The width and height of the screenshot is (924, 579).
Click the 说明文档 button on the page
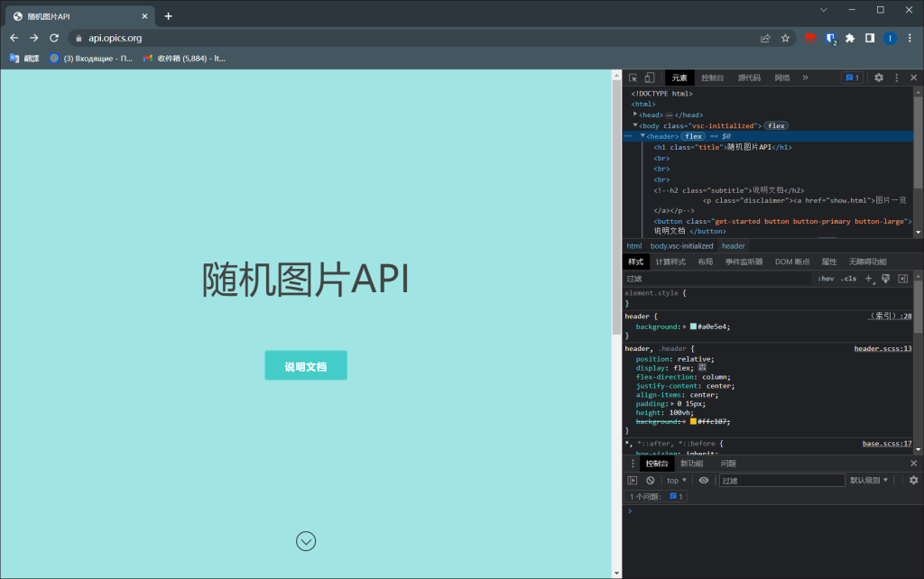click(306, 366)
